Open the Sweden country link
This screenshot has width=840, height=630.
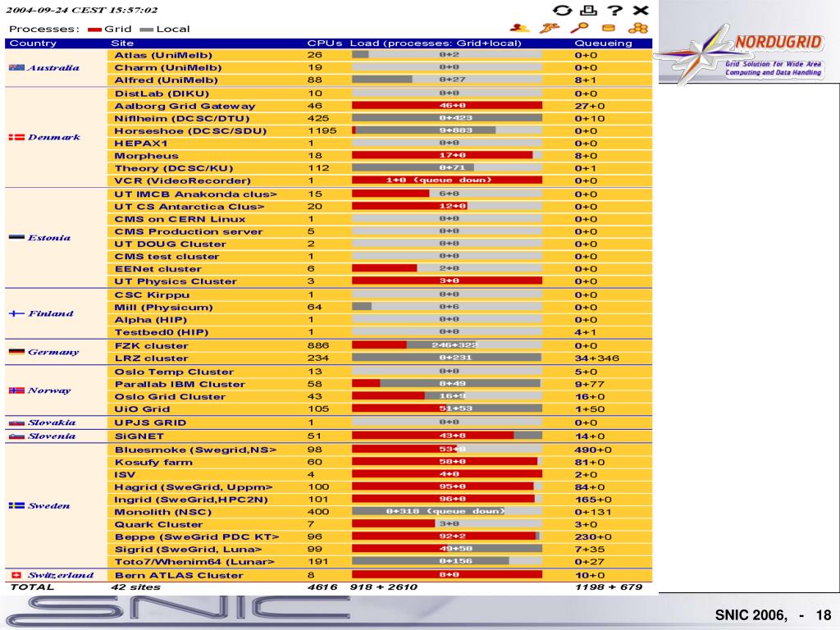coord(48,505)
